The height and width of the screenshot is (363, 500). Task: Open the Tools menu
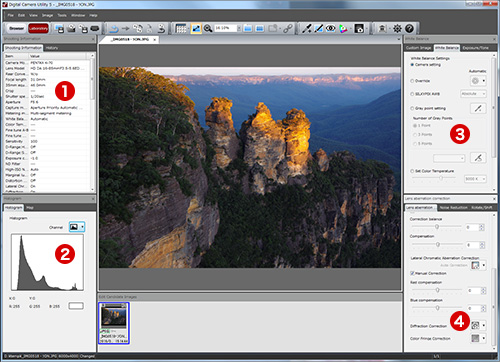(62, 15)
